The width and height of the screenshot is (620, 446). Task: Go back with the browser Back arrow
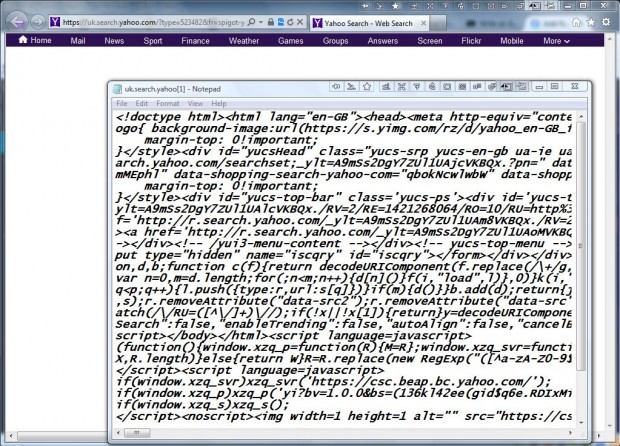[17, 22]
